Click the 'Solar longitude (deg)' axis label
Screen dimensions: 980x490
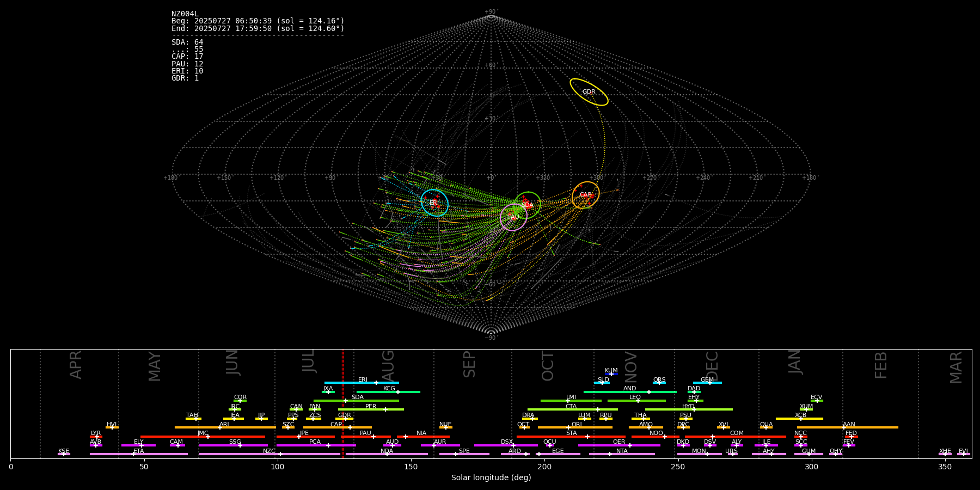491,477
